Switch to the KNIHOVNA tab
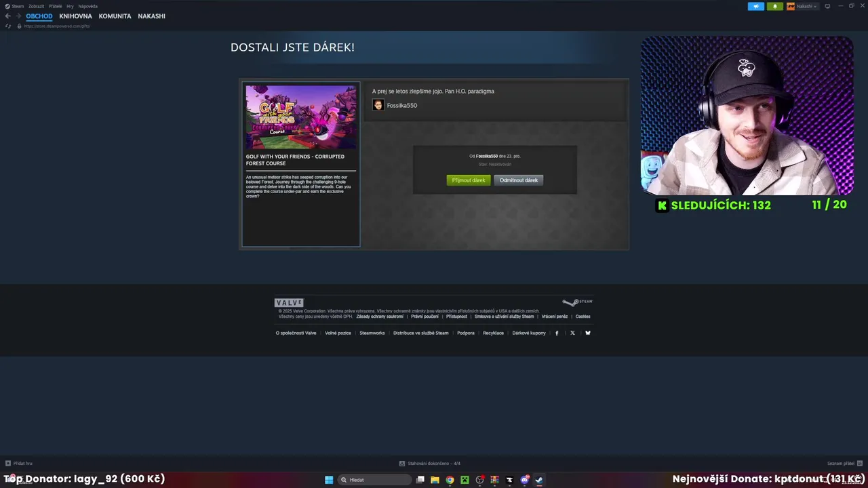The image size is (868, 488). [x=75, y=16]
